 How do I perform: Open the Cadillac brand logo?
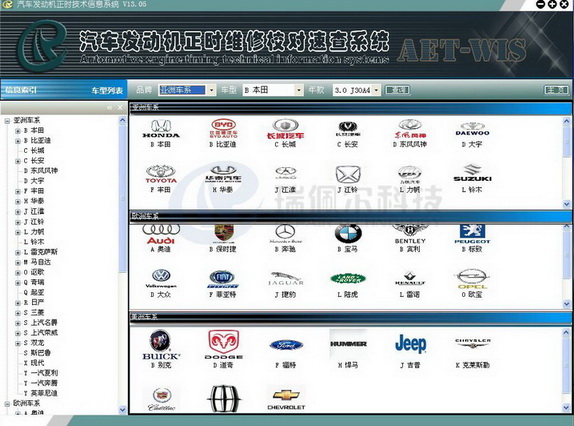tap(161, 399)
